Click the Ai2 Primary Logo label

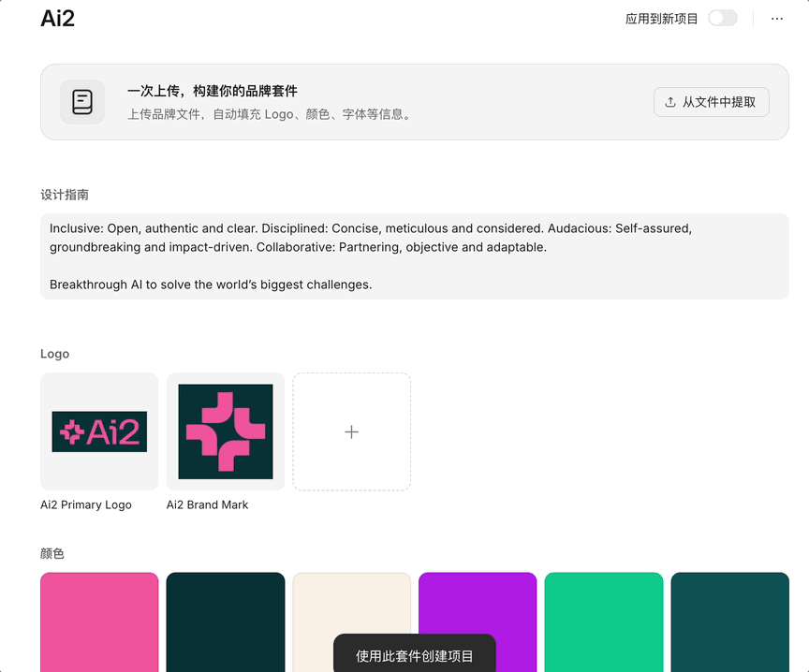coord(86,504)
